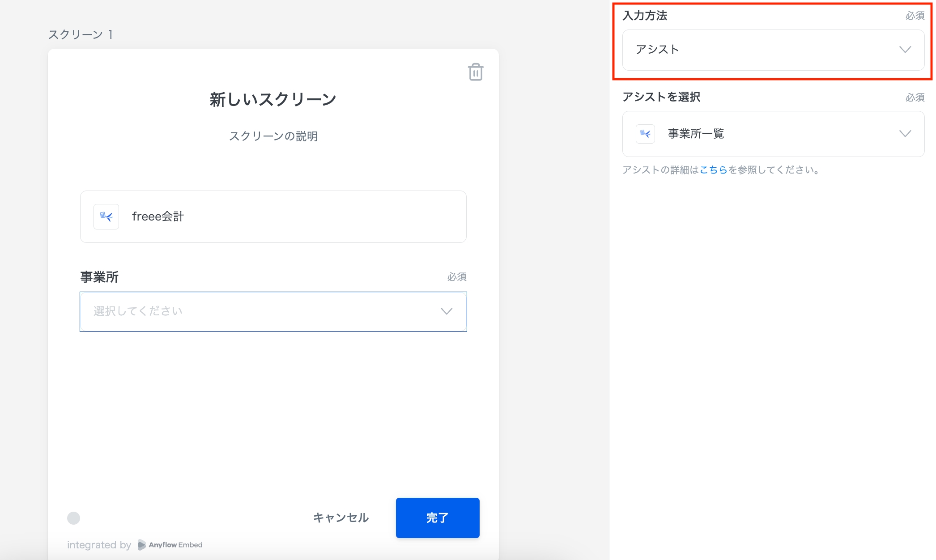
Task: Click chevron arrow in 入力方法 field
Action: [905, 50]
